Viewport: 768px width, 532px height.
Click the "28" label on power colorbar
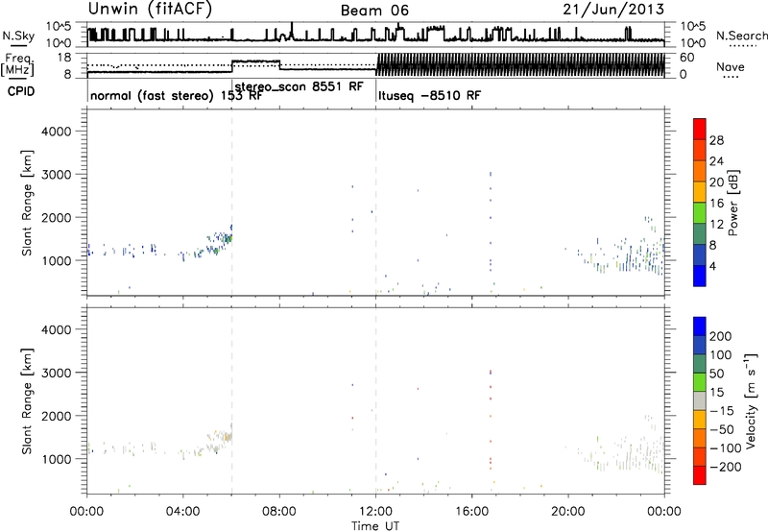(x=716, y=140)
